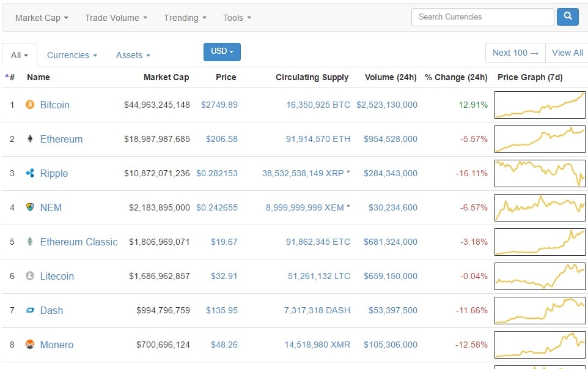Click the Ripple logo icon
Viewport: 588px width, 369px height.
coord(30,173)
